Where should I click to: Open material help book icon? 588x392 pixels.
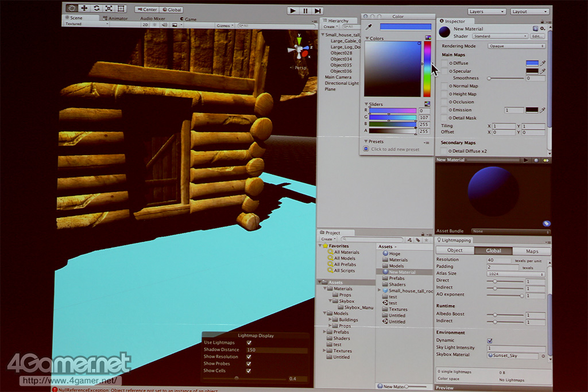(x=536, y=29)
